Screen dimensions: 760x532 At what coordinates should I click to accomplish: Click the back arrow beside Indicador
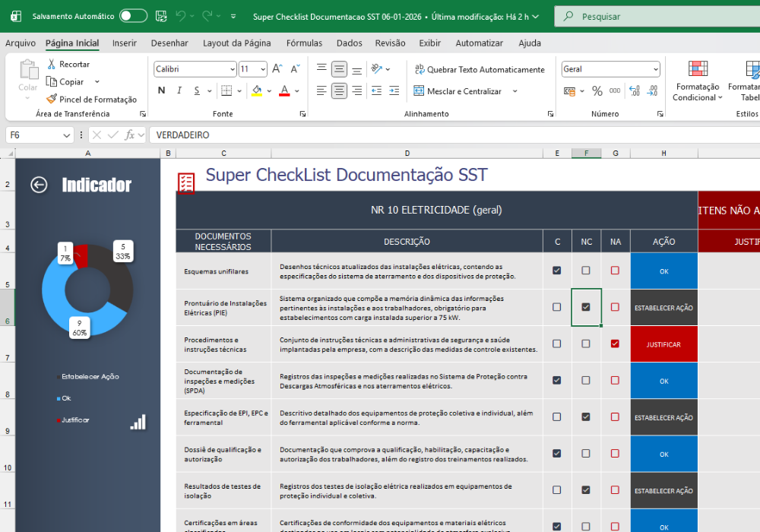pos(39,185)
